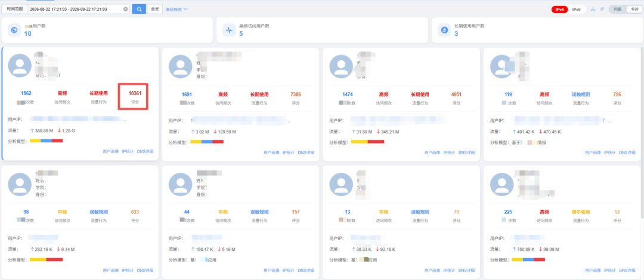Switch protocol filter to IPv4
Viewport: 644px width, 280px height.
(559, 9)
